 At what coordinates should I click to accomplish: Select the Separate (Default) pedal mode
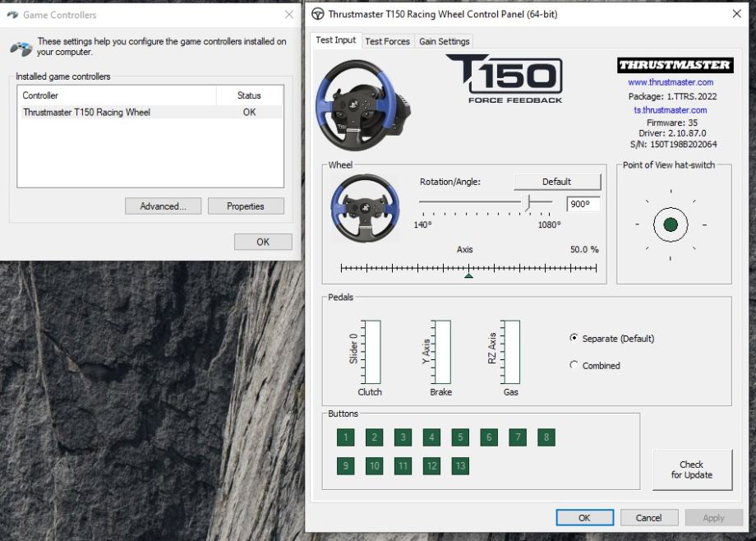[574, 338]
